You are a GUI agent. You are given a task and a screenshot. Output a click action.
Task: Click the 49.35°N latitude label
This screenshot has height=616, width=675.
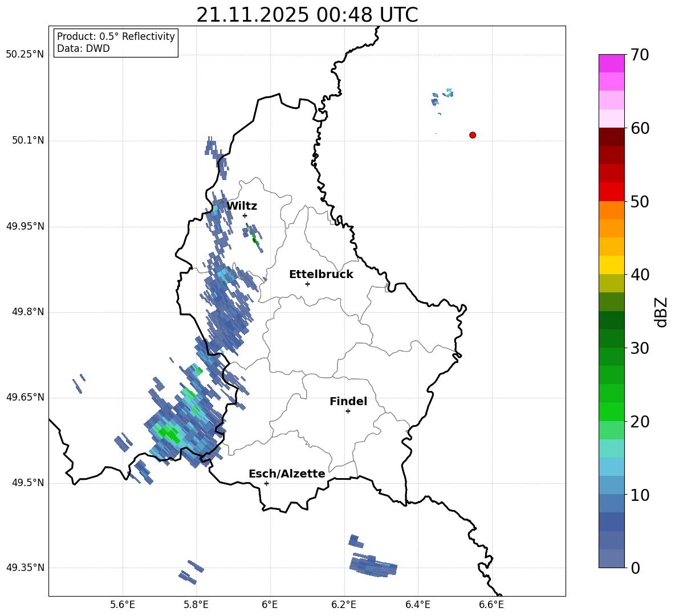coord(25,568)
